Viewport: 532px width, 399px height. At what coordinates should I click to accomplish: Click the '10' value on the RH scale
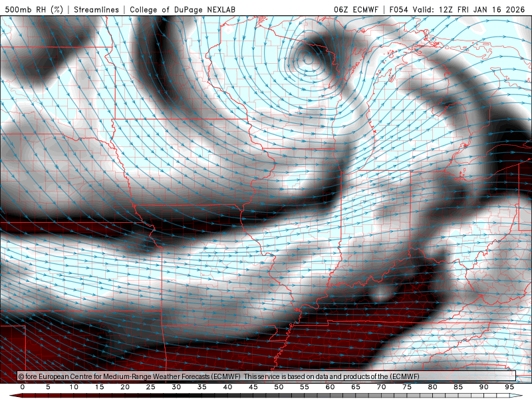[x=74, y=387]
